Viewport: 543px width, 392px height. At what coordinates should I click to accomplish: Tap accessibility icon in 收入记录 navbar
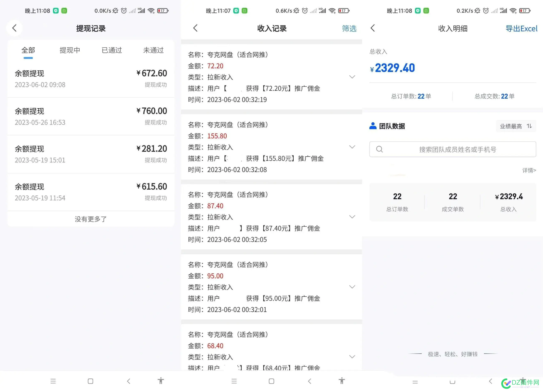[x=342, y=381]
